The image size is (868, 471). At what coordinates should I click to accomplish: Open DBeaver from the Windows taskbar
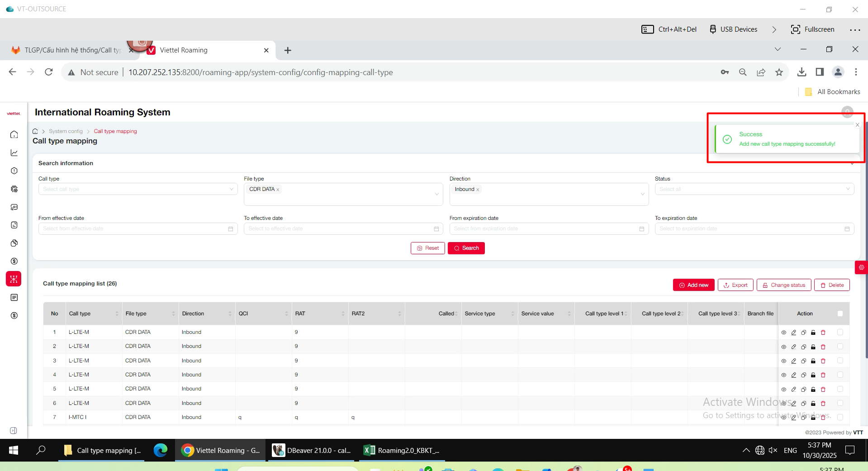(312, 450)
